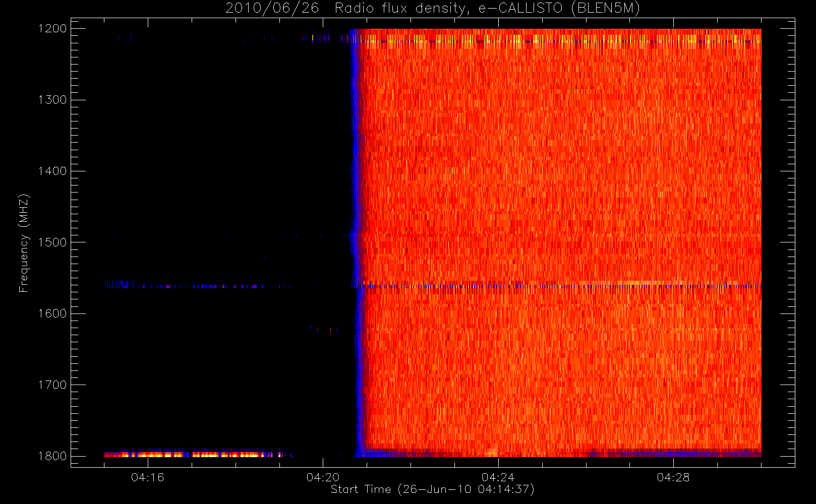The height and width of the screenshot is (504, 816).
Task: Select the 1700 frequency tick label
Action: coord(52,385)
